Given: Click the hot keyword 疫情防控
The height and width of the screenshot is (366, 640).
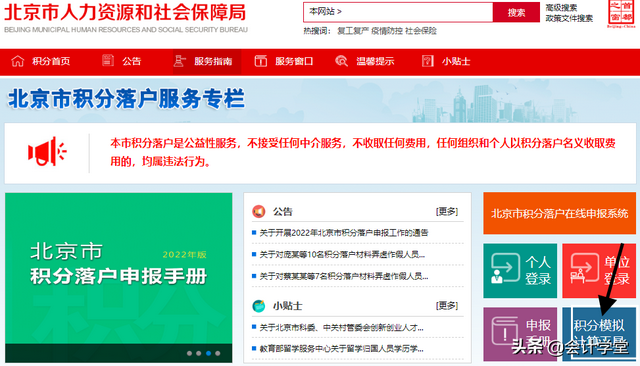Looking at the screenshot, I should pos(387,31).
